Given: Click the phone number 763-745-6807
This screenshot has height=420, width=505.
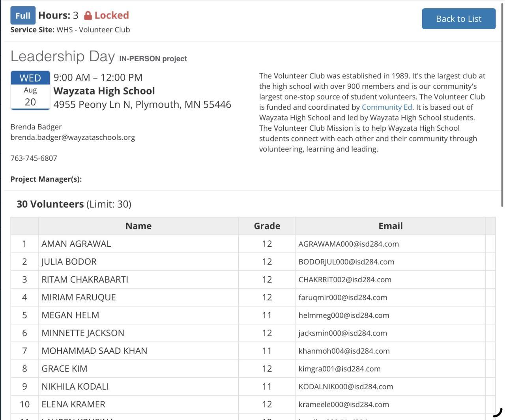Looking at the screenshot, I should [x=34, y=158].
